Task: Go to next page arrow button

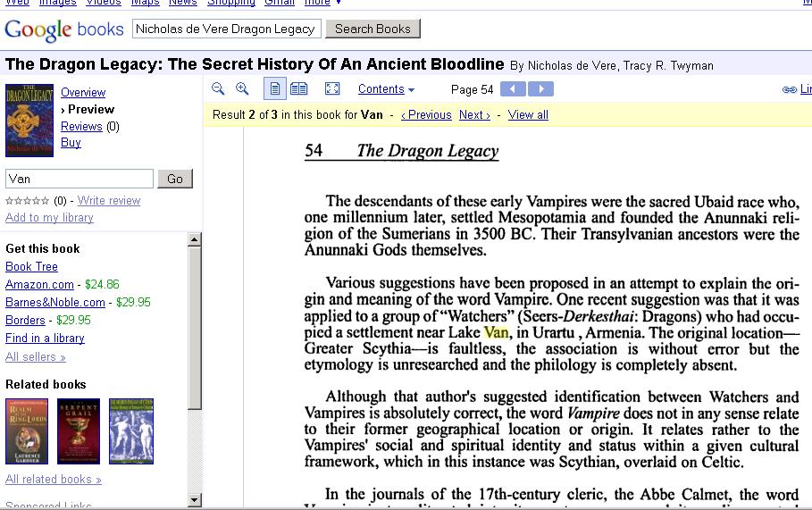Action: (540, 88)
